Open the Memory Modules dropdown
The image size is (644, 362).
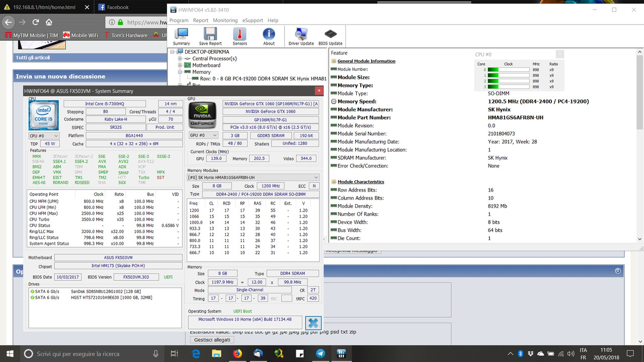pos(253,177)
